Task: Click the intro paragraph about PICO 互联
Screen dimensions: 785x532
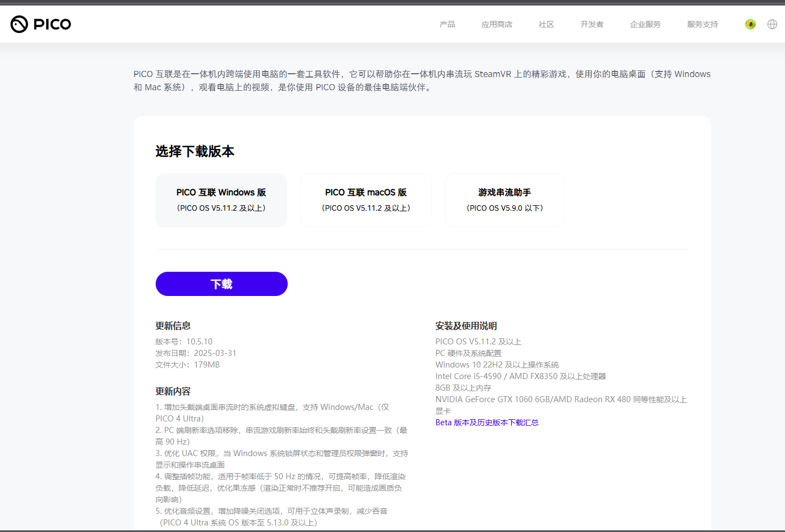Action: 422,80
